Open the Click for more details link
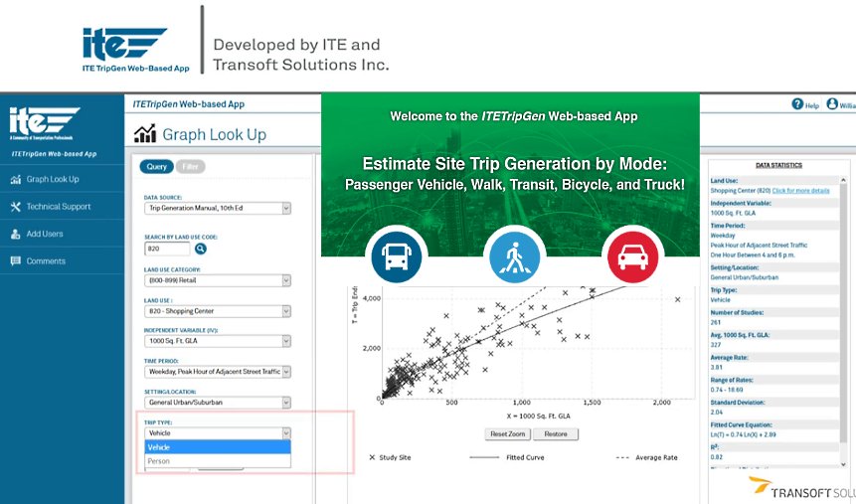The height and width of the screenshot is (504, 856). pyautogui.click(x=801, y=191)
